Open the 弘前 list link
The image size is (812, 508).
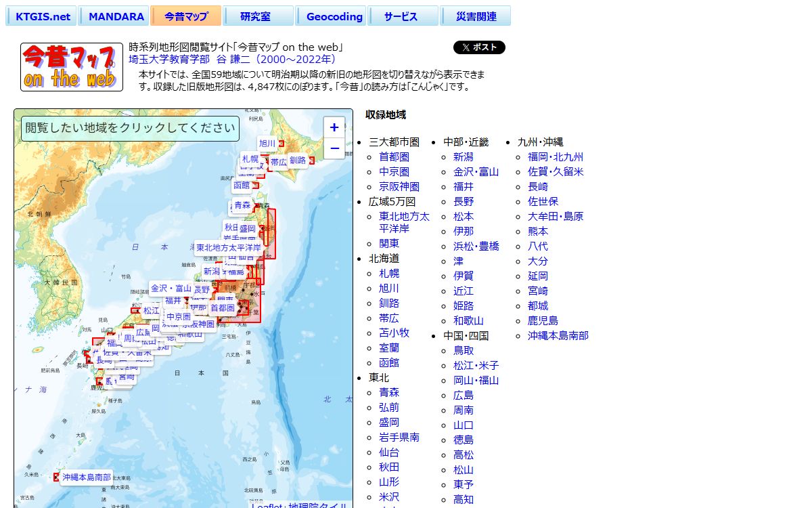click(x=389, y=407)
